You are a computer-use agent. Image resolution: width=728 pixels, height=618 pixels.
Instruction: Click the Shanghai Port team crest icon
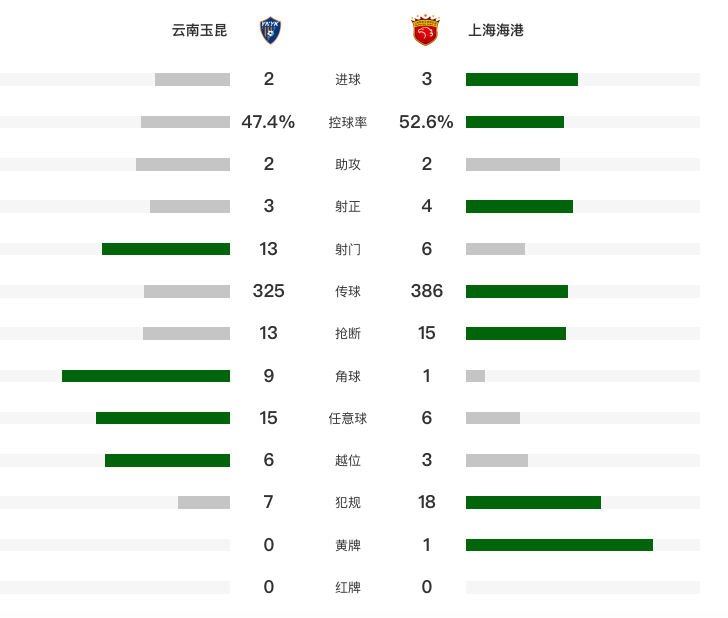coord(425,31)
